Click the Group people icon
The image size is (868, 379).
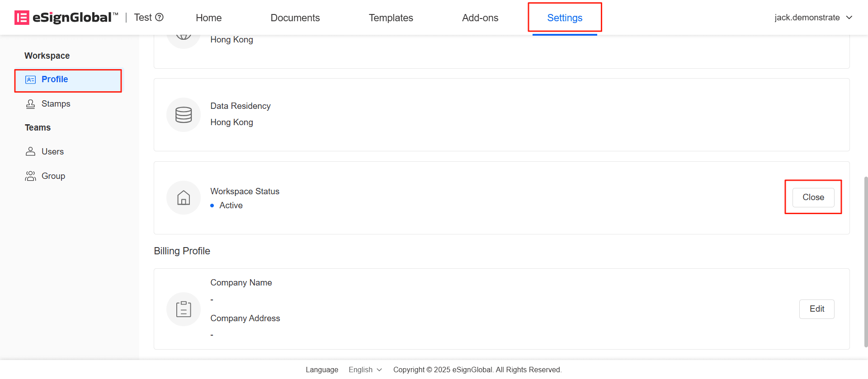tap(30, 176)
